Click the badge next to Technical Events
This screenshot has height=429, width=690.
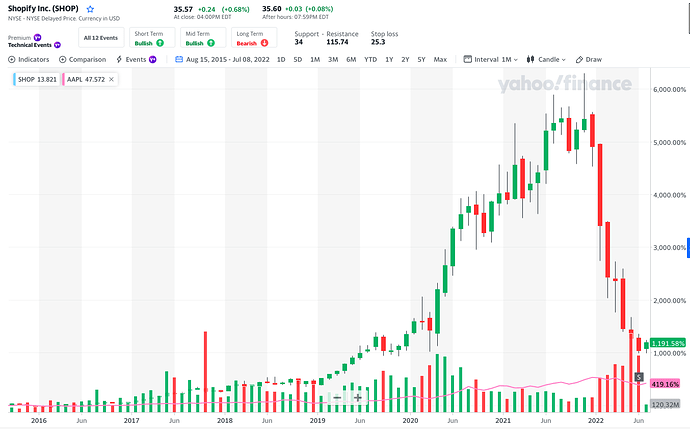pyautogui.click(x=57, y=45)
